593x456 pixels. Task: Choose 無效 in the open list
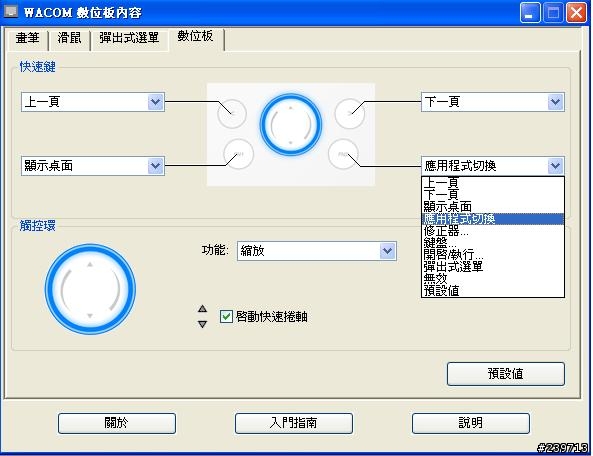tap(493, 279)
